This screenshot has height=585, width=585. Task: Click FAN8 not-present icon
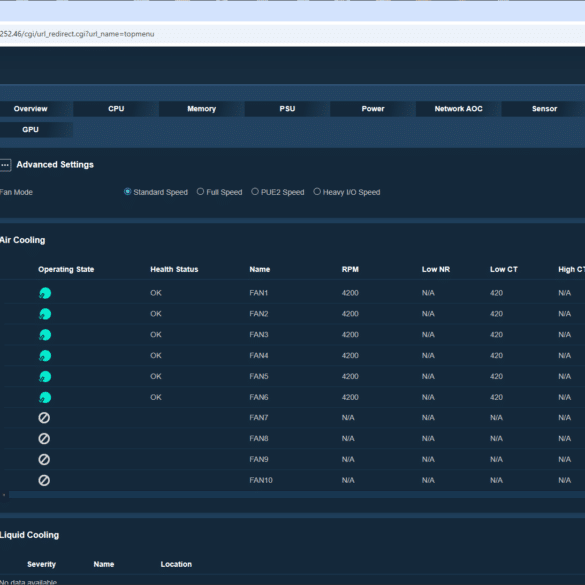pos(44,439)
